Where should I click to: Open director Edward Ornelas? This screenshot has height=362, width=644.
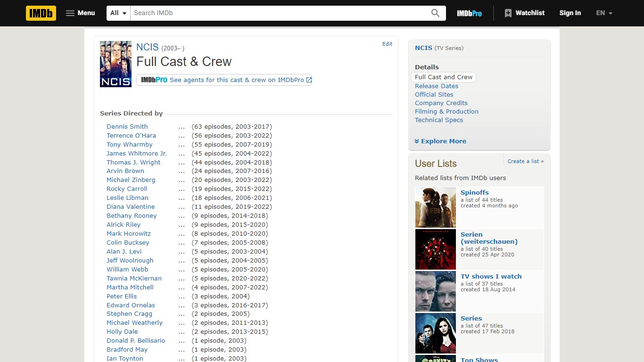click(x=131, y=305)
